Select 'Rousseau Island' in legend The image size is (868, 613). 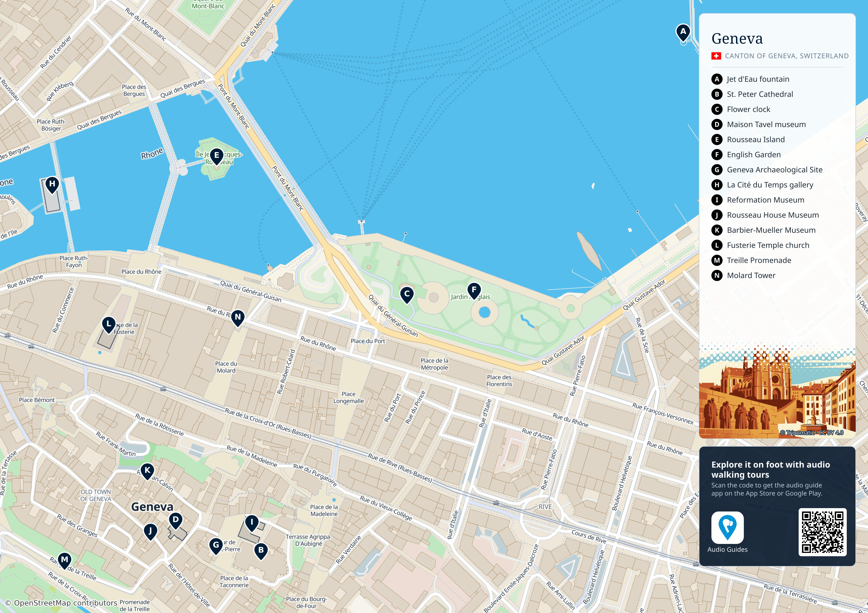(756, 140)
